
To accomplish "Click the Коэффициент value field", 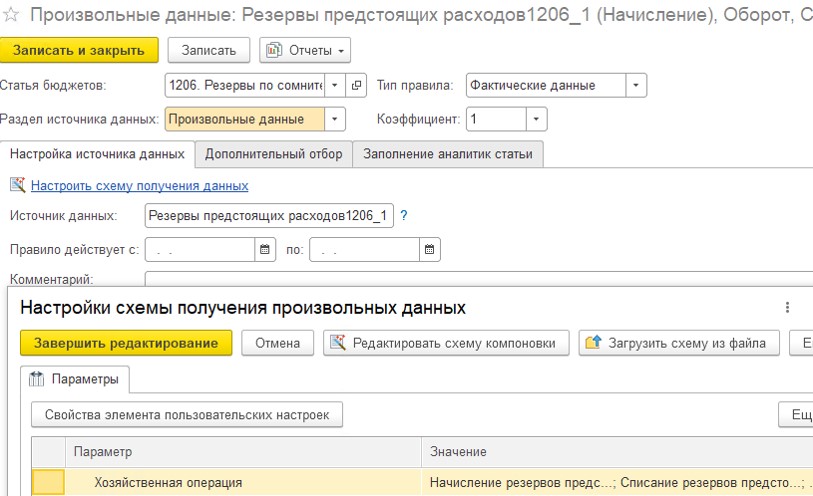I will 497,119.
